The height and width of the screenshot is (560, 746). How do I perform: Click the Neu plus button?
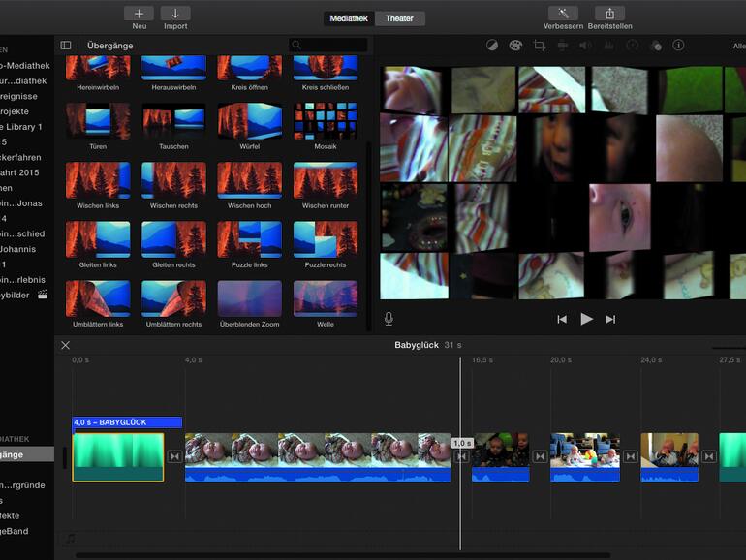coord(139,14)
